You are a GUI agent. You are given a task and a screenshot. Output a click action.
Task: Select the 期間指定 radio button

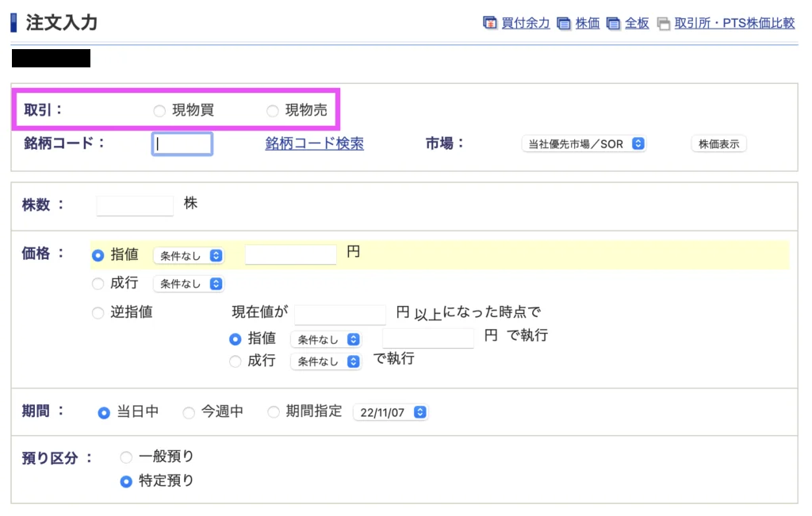click(274, 412)
